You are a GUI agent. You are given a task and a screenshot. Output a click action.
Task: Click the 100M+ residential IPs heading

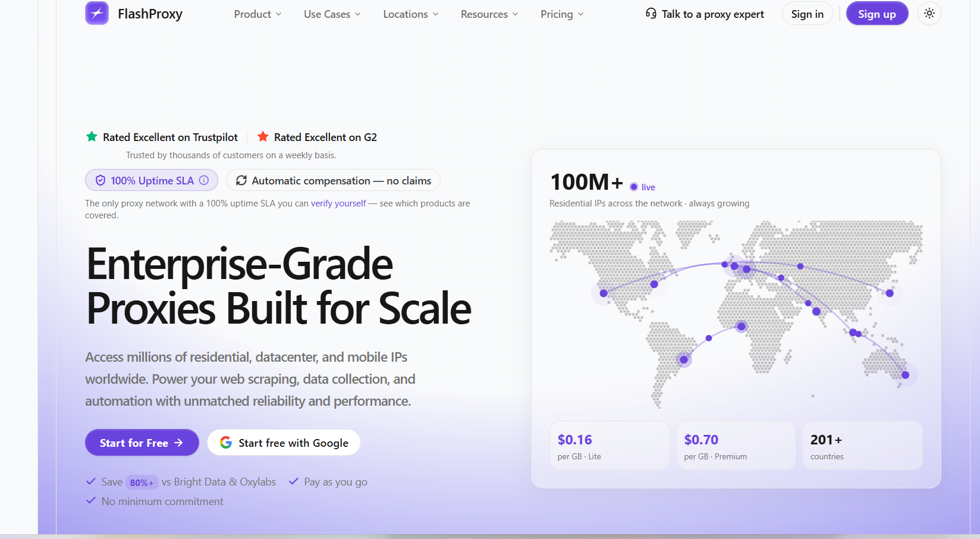pos(586,182)
